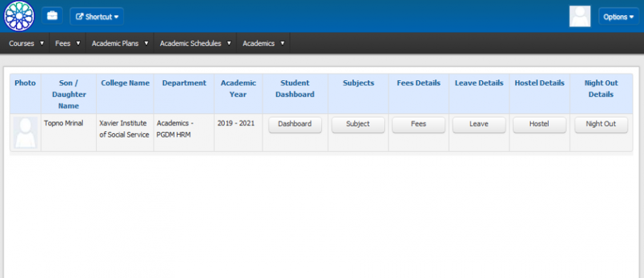Screen dimensions: 644x278
Task: Click the circular mandala logo icon
Action: 19,16
